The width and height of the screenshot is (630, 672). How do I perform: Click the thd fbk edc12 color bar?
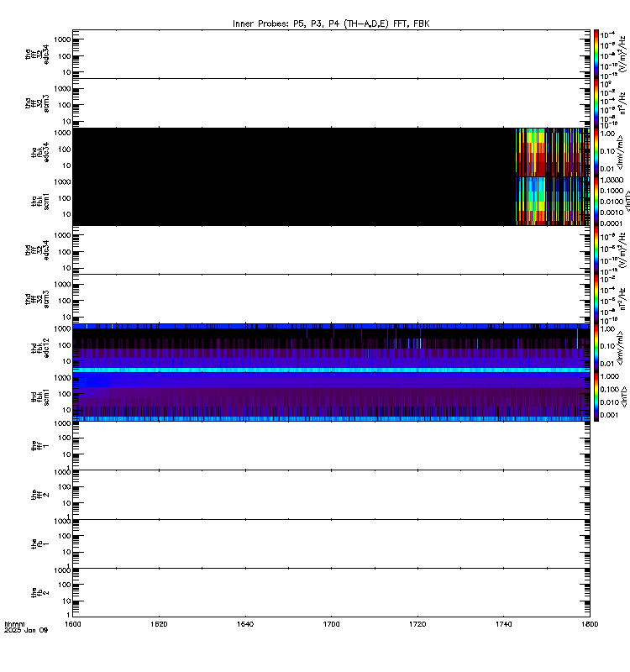click(596, 348)
